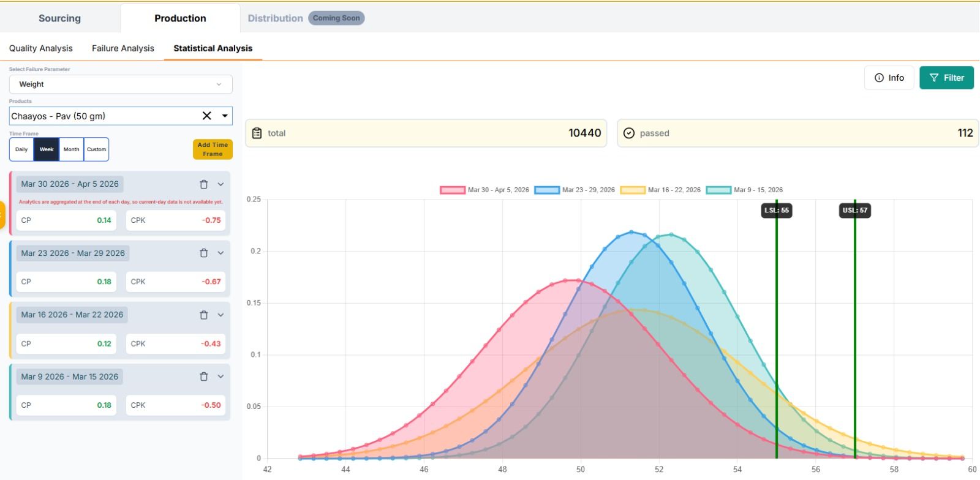Open the Filter options
Viewport: 980px width, 480px height.
[946, 78]
